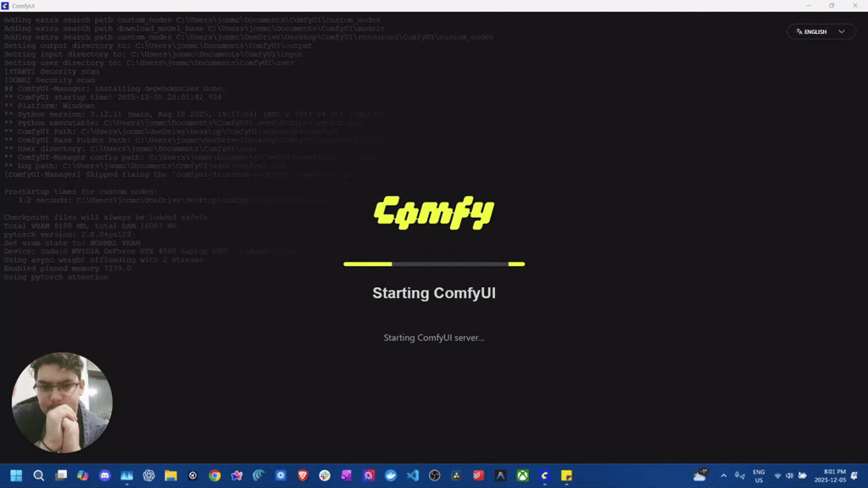Open File Explorer from the taskbar
The width and height of the screenshot is (868, 488).
(169, 475)
